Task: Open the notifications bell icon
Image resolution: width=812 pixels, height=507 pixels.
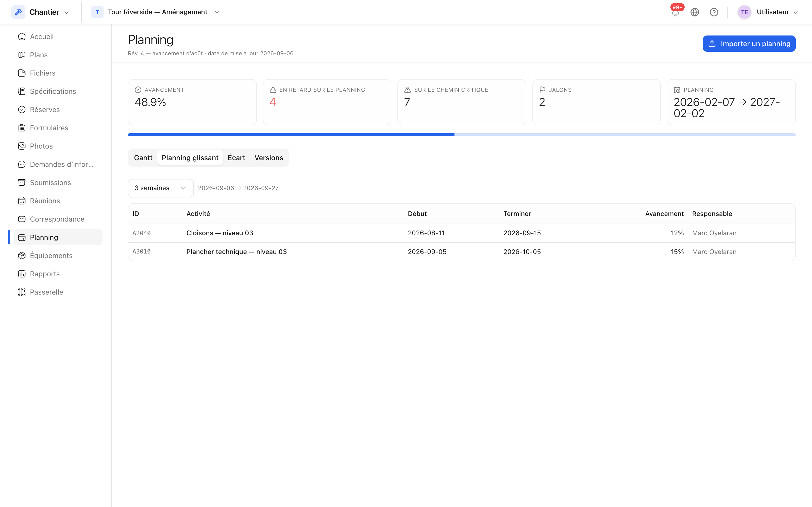Action: tap(675, 12)
